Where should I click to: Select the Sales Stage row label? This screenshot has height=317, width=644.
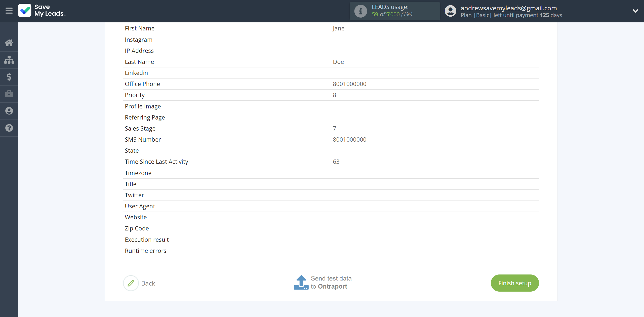point(140,129)
